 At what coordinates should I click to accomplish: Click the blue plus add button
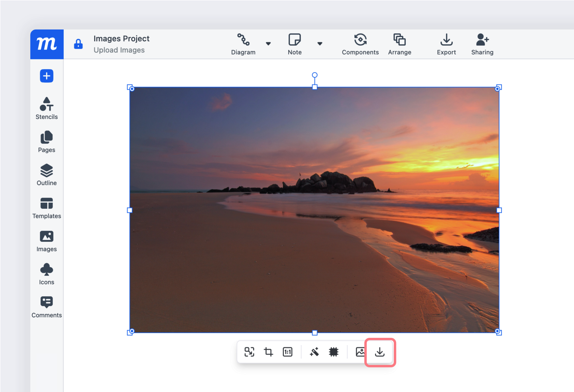click(x=47, y=76)
